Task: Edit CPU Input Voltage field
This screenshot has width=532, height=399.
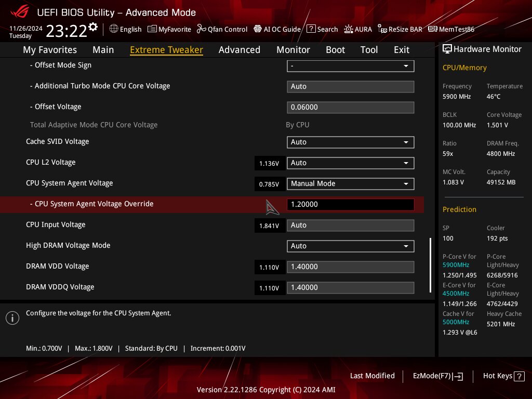Action: tap(350, 225)
